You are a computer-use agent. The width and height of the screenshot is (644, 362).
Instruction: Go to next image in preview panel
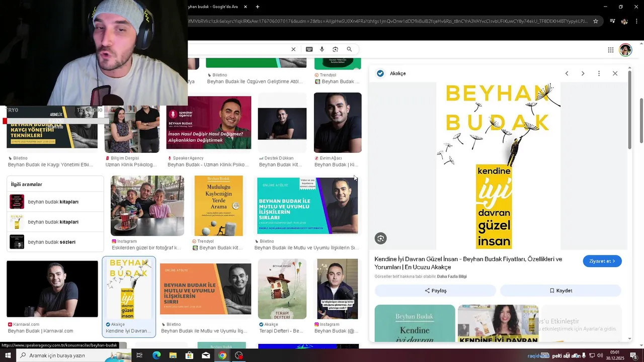583,73
